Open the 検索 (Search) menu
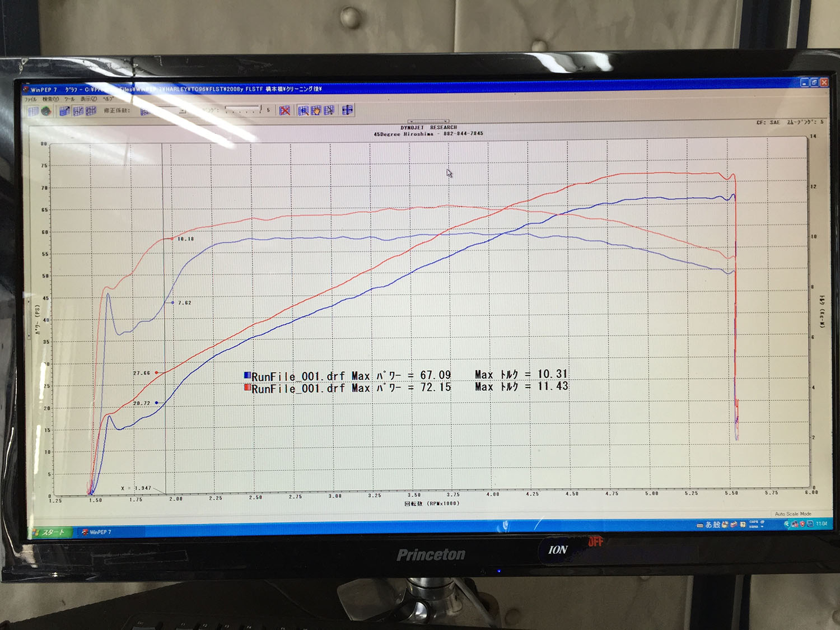The image size is (840, 630). [50, 99]
